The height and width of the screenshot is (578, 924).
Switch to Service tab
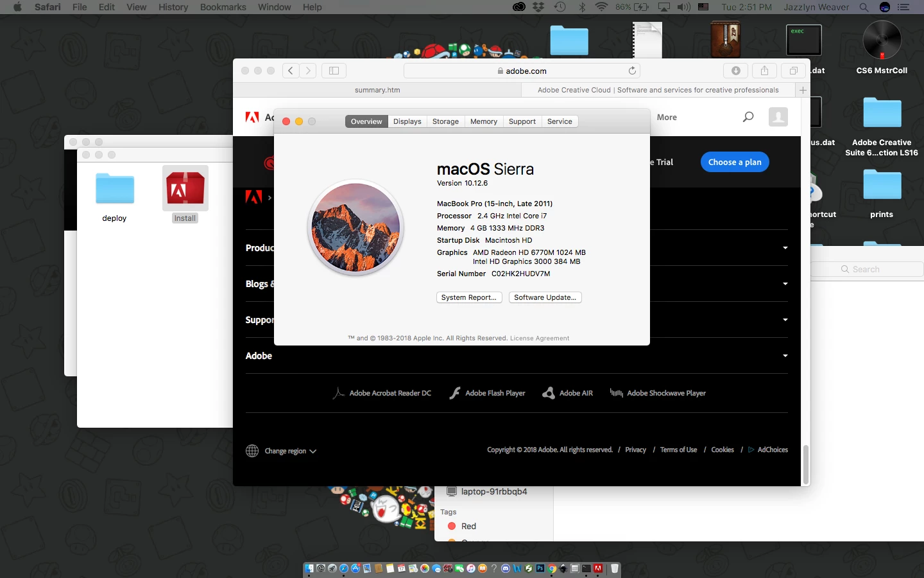[560, 121]
